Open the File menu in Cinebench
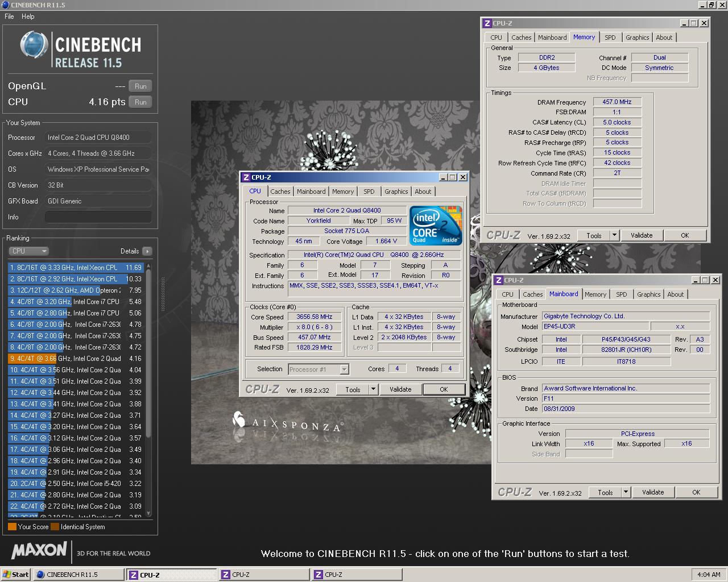 (9, 16)
